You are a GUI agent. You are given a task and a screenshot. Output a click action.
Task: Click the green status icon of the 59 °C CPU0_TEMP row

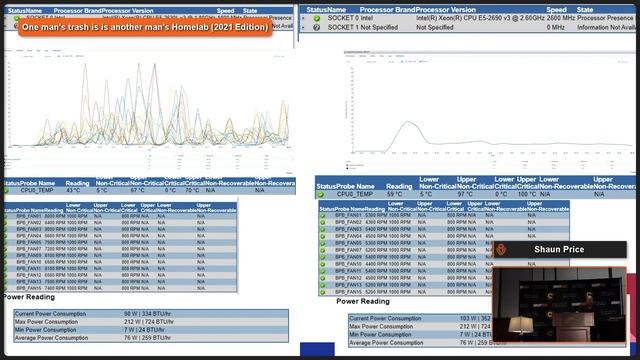(321, 195)
